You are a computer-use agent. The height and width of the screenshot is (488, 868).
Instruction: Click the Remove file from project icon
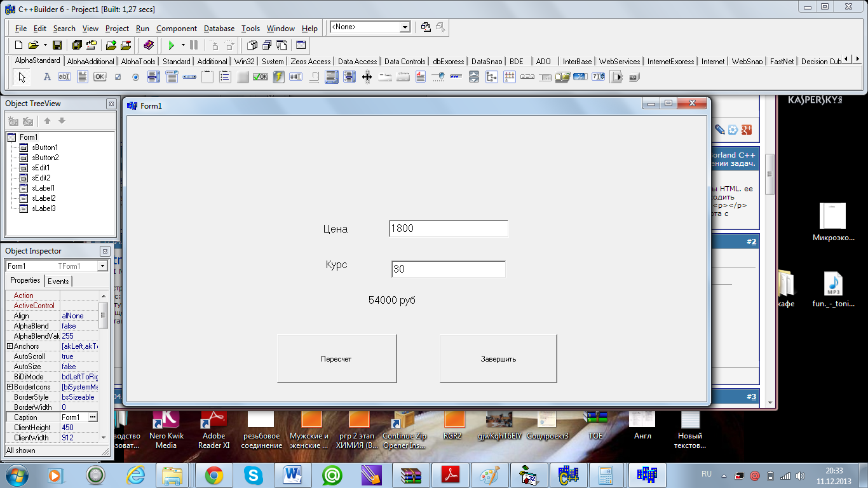tap(126, 45)
